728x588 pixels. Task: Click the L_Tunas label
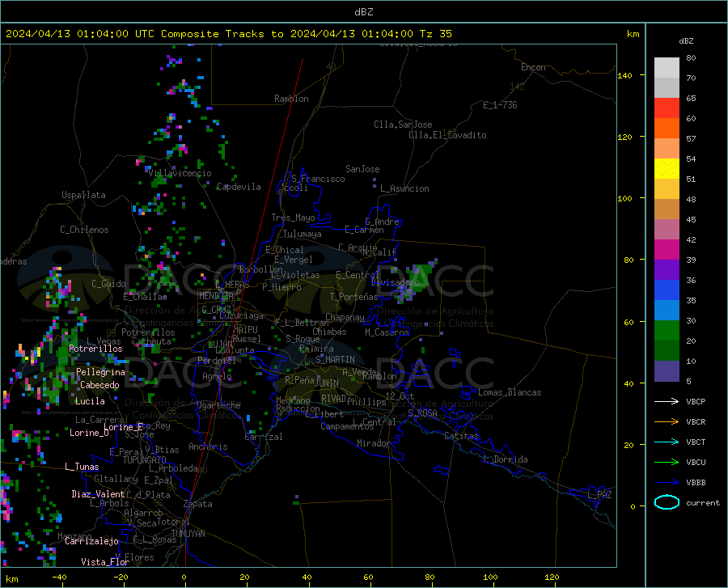[82, 467]
